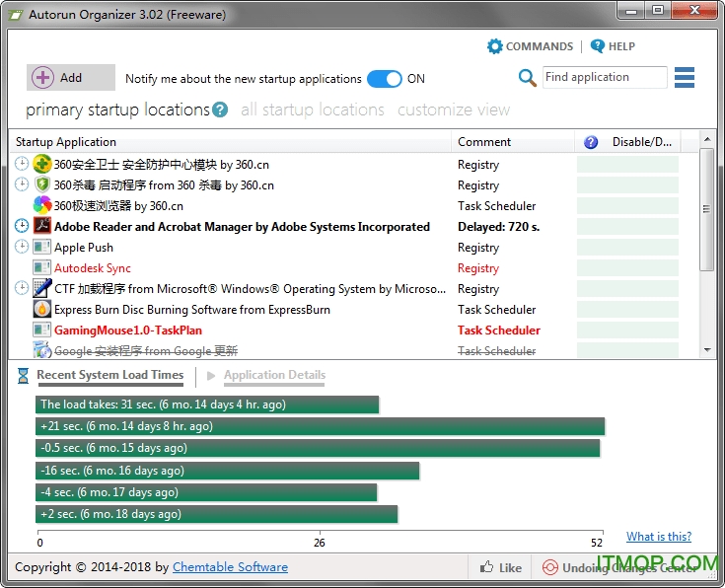Open Recent System Load Times tab
Image resolution: width=725 pixels, height=588 pixels.
(110, 375)
